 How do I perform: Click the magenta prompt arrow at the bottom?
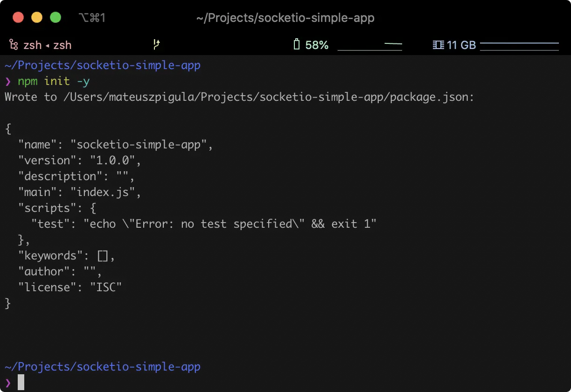pyautogui.click(x=7, y=383)
